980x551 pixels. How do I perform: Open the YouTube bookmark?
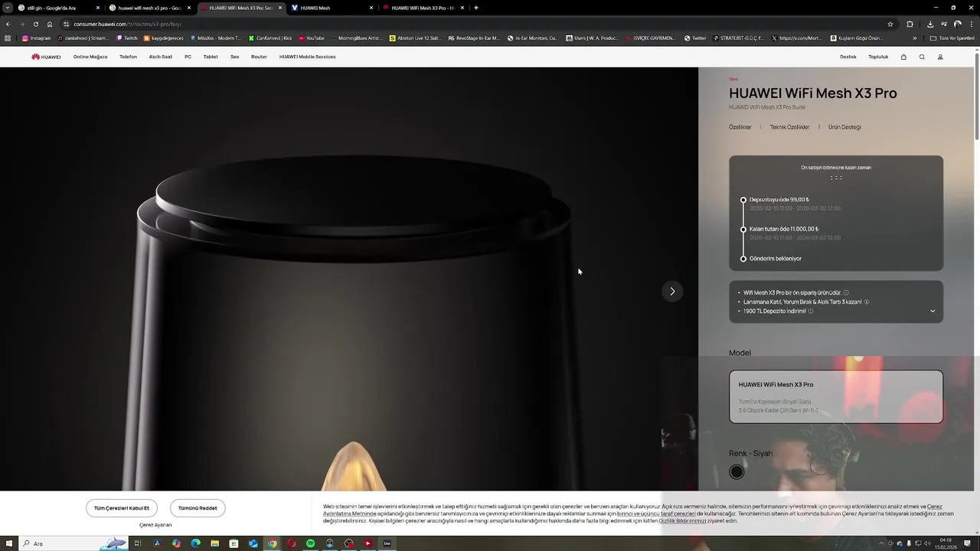click(x=312, y=37)
